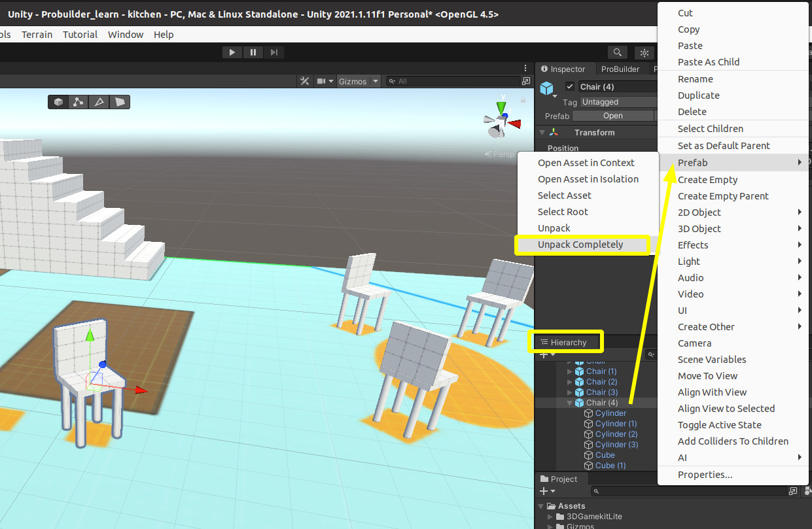This screenshot has width=812, height=529.
Task: Select ProBuilder face selection mode icon
Action: [120, 102]
